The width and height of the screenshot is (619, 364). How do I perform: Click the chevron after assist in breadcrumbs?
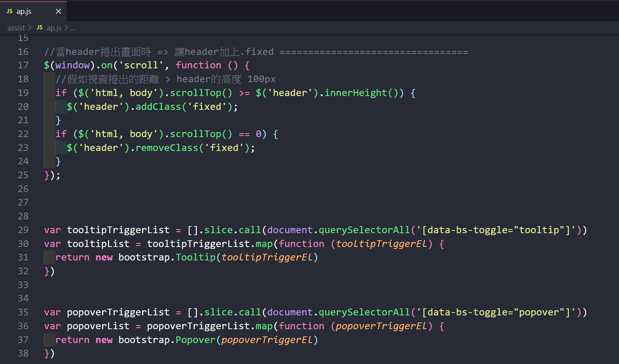(x=30, y=28)
